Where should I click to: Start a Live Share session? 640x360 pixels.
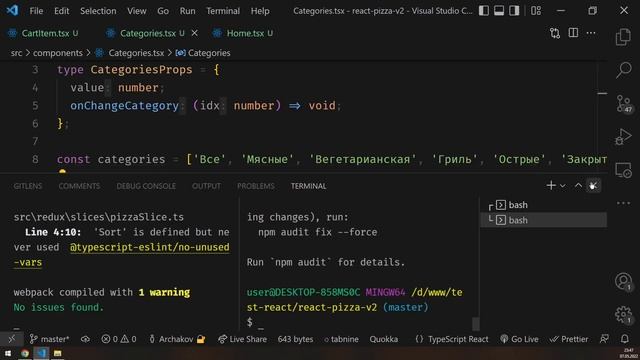coord(242,339)
